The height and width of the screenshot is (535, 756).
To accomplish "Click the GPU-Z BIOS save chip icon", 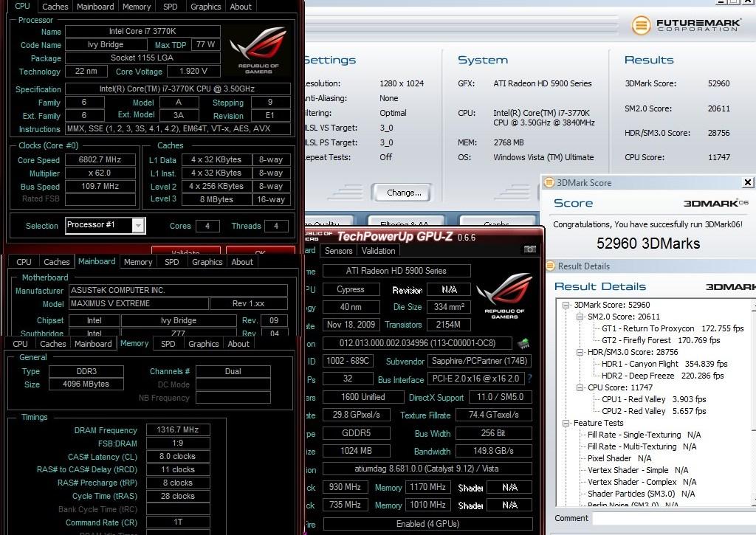I will [x=523, y=343].
